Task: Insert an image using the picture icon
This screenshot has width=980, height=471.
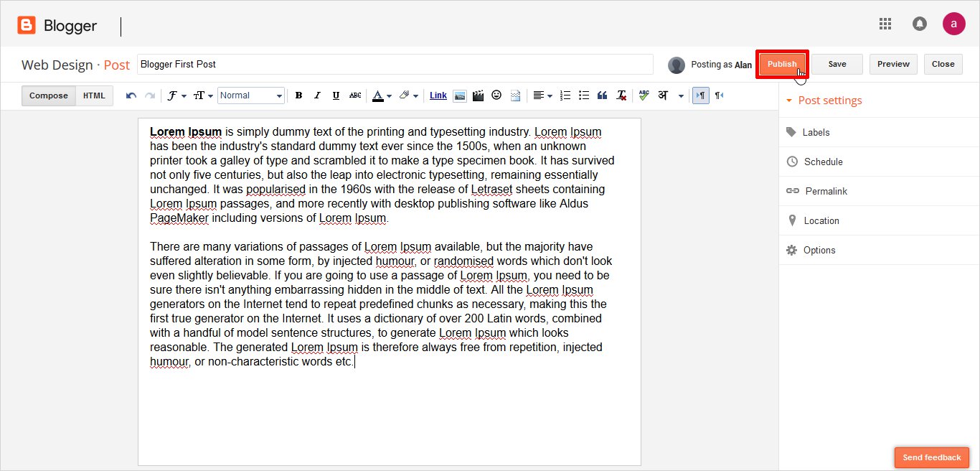Action: pos(460,95)
